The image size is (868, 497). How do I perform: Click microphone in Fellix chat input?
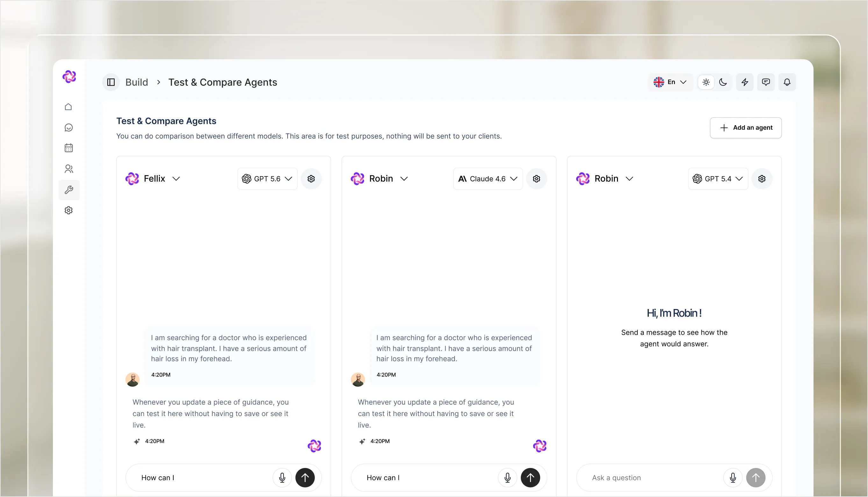coord(282,478)
